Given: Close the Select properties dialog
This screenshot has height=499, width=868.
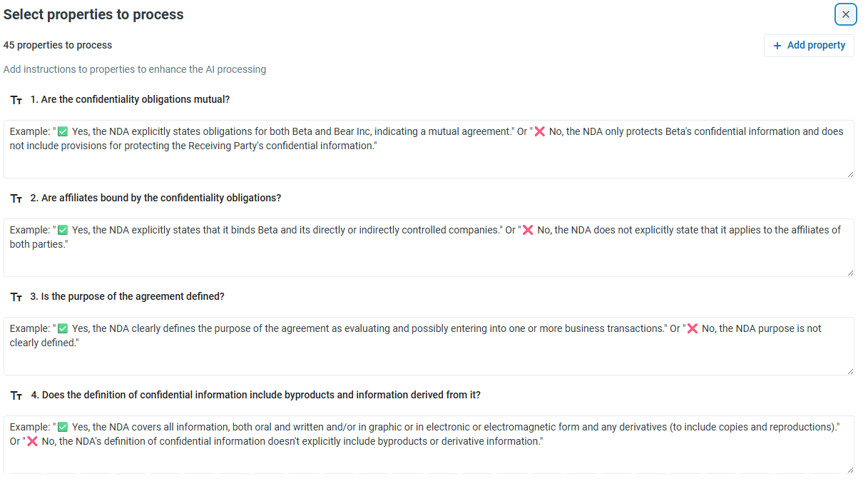Looking at the screenshot, I should pyautogui.click(x=845, y=14).
